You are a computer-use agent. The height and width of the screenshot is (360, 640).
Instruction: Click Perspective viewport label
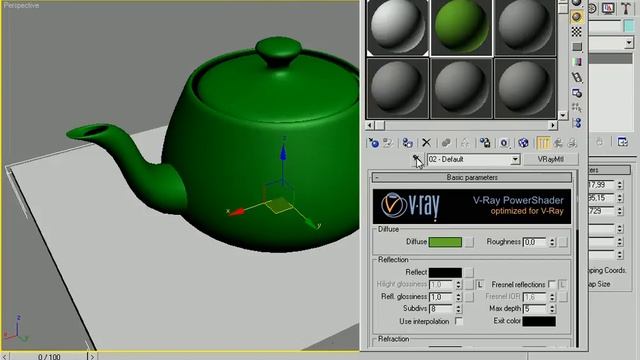21,5
